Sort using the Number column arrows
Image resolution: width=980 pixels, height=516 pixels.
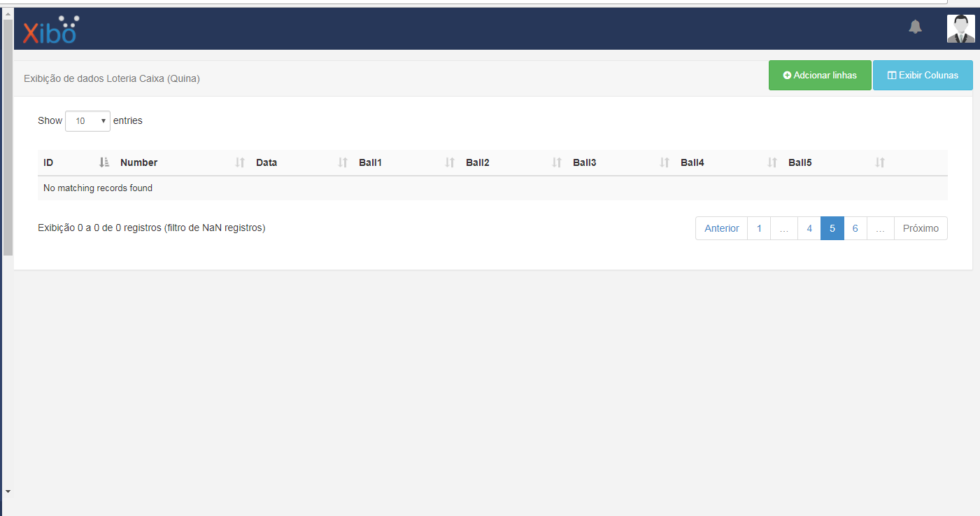240,162
